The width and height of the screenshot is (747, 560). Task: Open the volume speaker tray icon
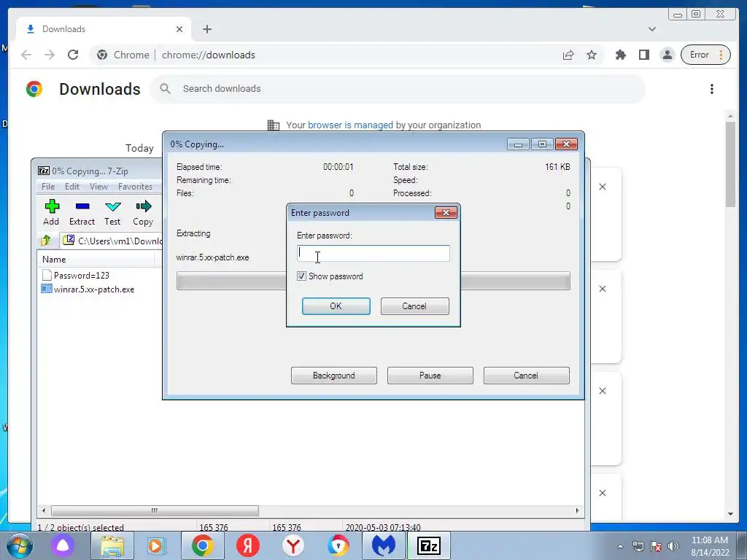pos(673,546)
